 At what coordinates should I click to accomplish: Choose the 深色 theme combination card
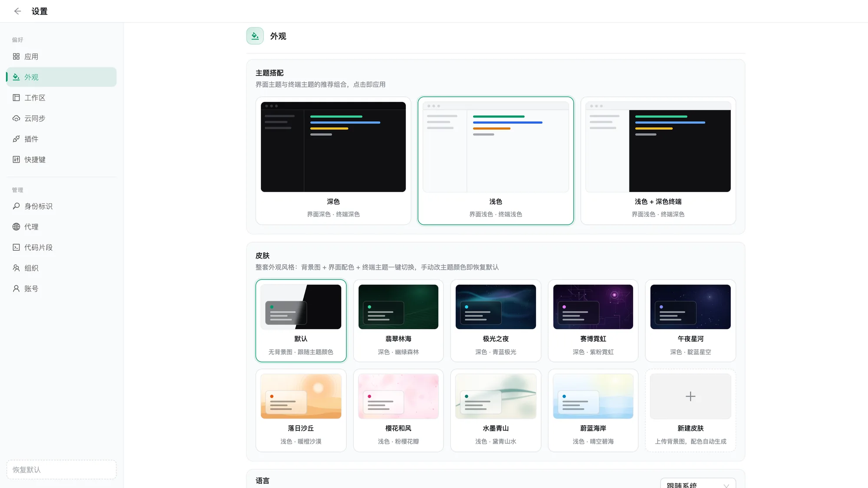[x=333, y=160]
